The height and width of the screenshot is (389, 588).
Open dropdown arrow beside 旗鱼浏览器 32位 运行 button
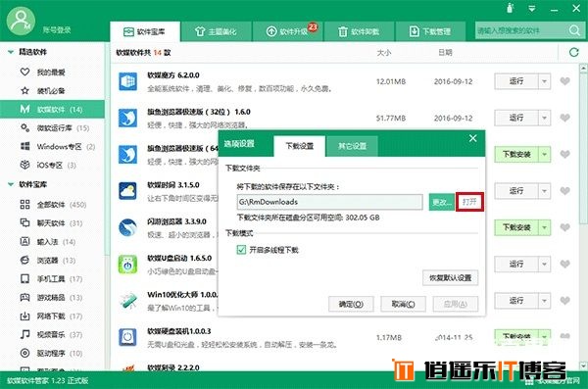(x=545, y=118)
